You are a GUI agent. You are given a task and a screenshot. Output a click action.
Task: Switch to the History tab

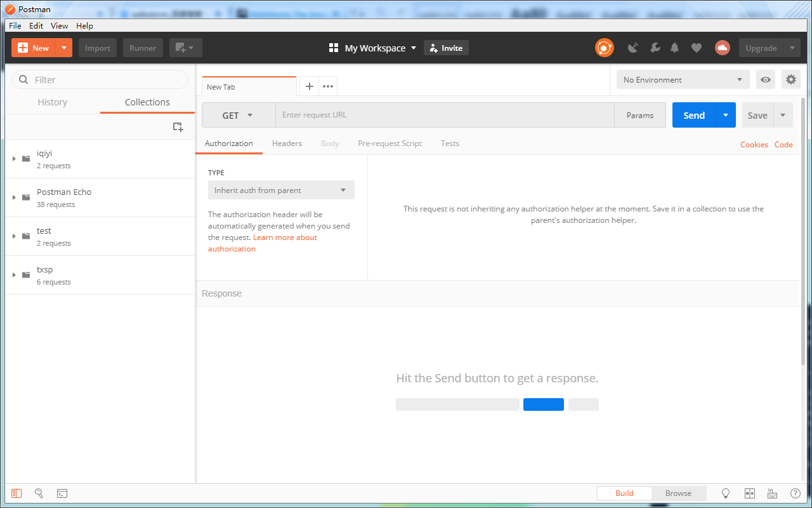point(52,102)
